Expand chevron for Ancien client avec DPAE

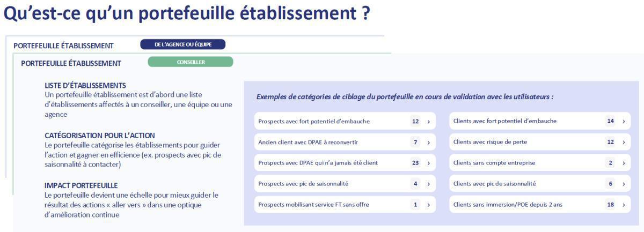[x=428, y=143]
